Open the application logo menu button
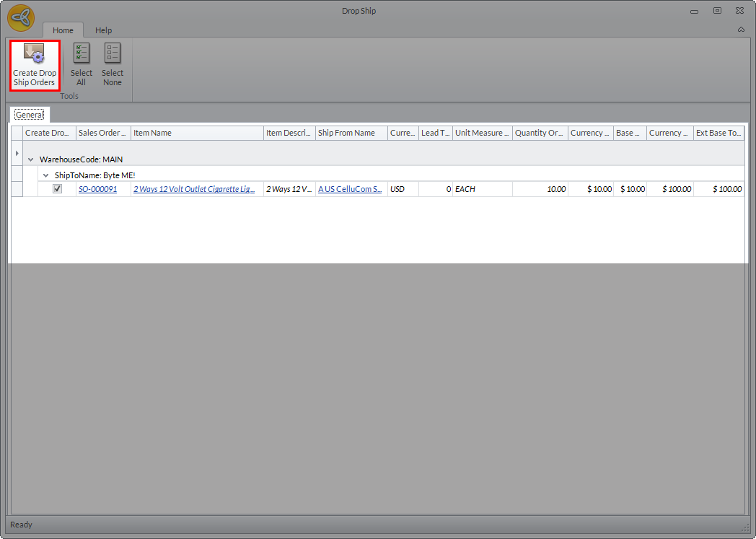The width and height of the screenshot is (756, 539). pos(21,17)
